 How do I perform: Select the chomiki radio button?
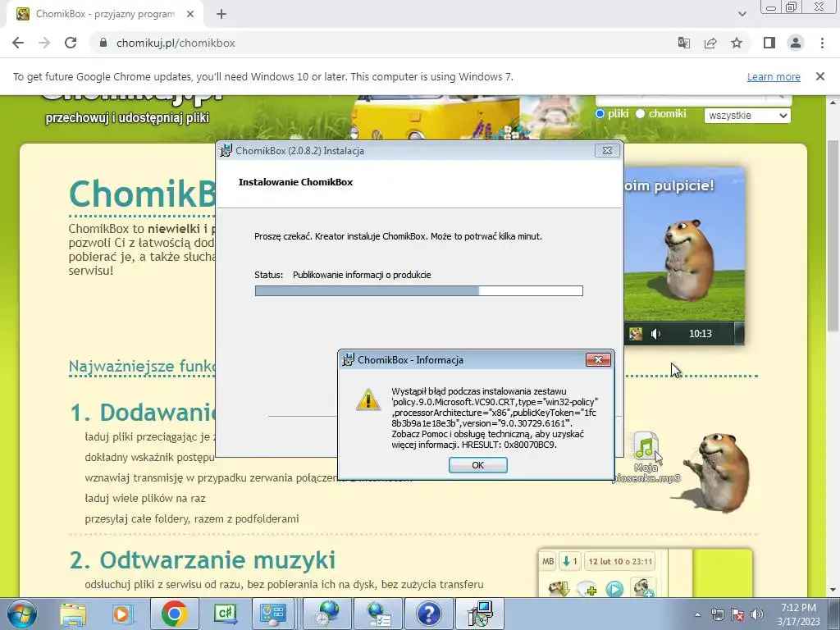[x=640, y=113]
